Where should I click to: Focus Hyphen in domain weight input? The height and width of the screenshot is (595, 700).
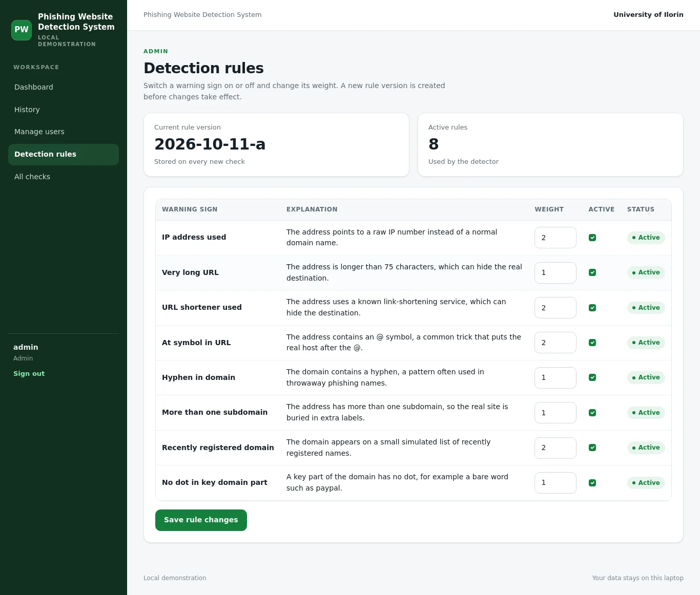[x=555, y=378]
